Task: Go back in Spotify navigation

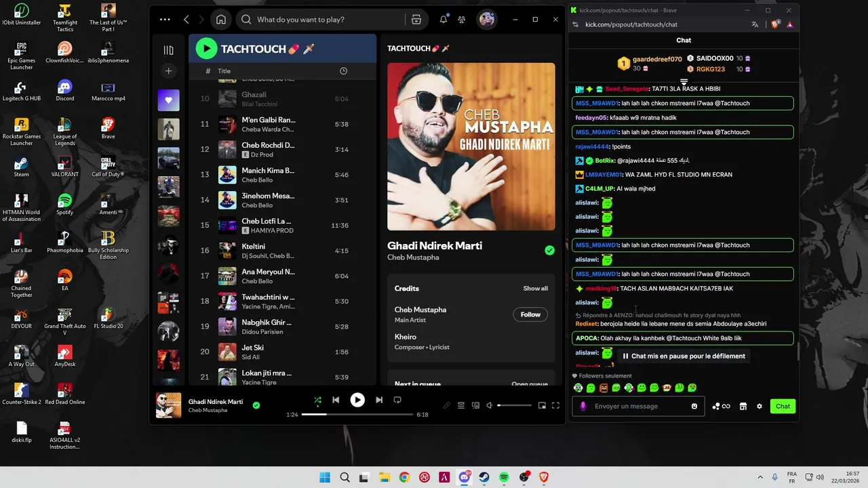Action: point(186,20)
